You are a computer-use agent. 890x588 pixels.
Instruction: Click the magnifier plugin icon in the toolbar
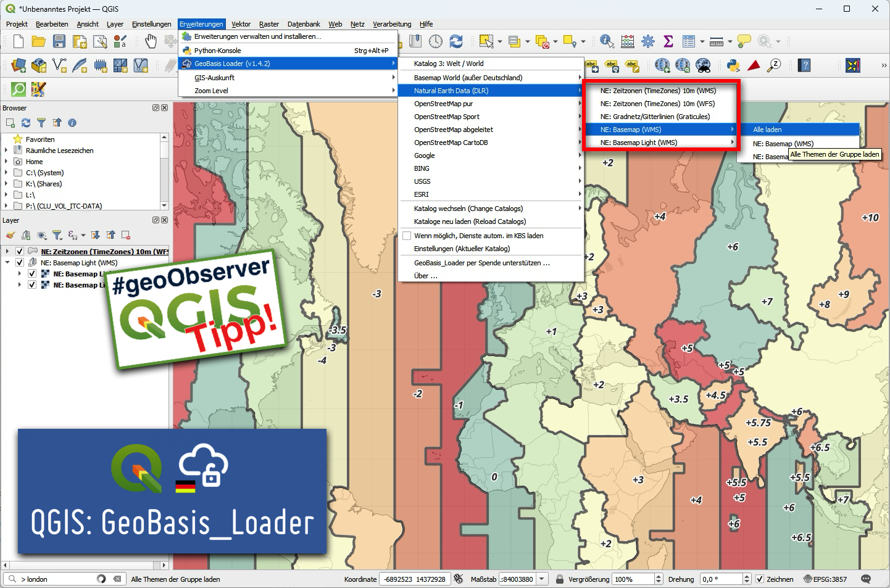tap(19, 89)
